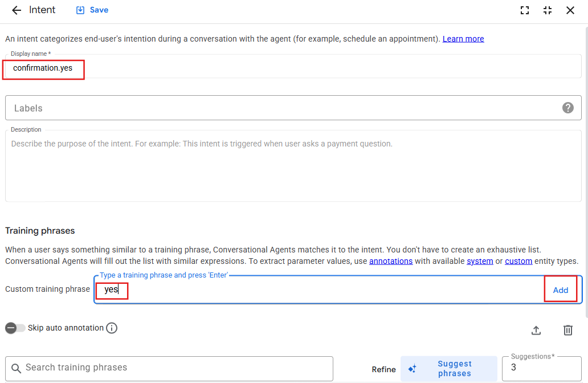Click the Save button

pos(92,10)
